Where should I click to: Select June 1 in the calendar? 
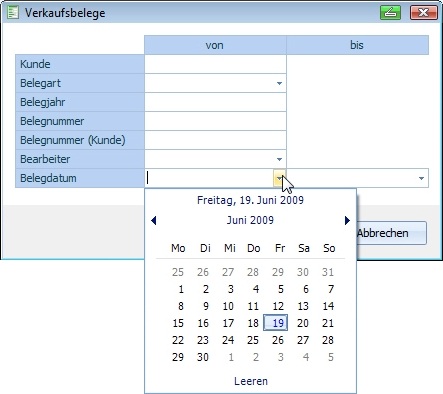click(181, 289)
